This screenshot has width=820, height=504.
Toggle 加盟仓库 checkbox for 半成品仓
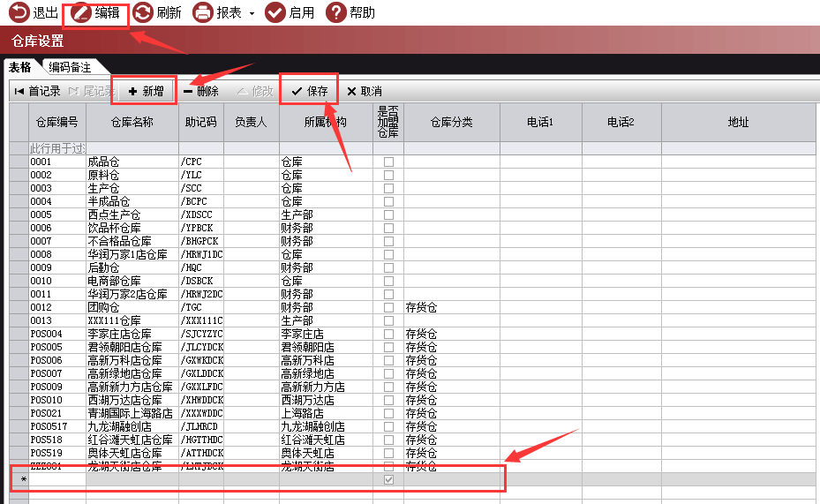point(388,202)
